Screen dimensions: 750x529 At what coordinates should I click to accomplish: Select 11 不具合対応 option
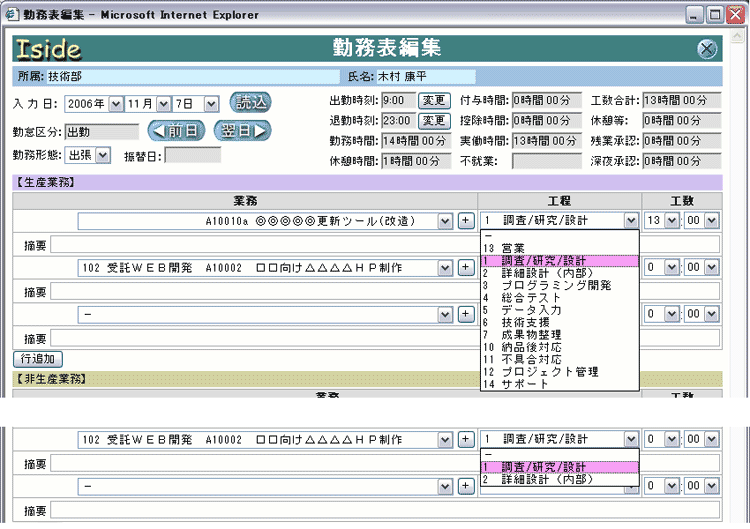[560, 360]
